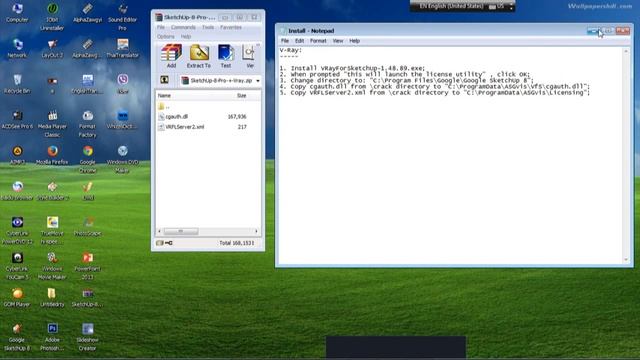Open Sound Editor Pro desktop icon
The image size is (640, 360).
(x=122, y=17)
